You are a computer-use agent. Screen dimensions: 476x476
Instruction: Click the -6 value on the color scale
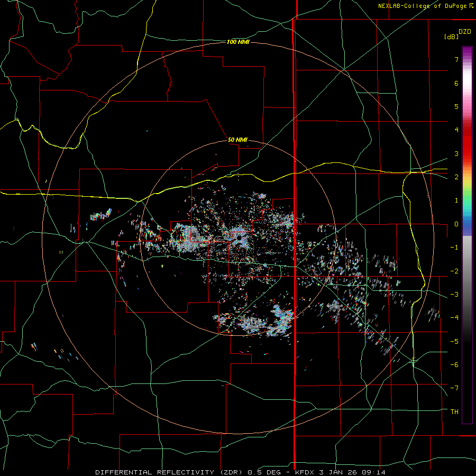[x=454, y=364]
